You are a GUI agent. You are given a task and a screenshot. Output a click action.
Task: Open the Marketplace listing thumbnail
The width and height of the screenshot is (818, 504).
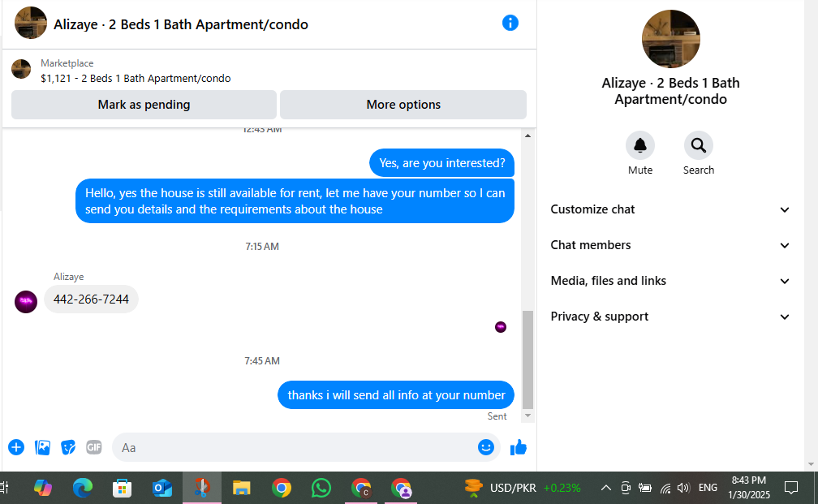[x=21, y=69]
